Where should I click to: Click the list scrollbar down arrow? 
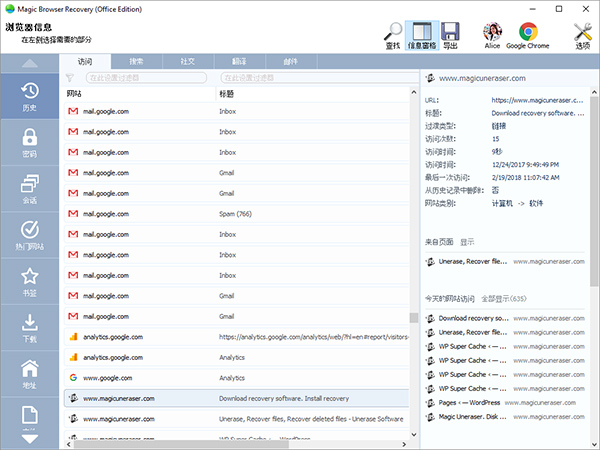(414, 434)
